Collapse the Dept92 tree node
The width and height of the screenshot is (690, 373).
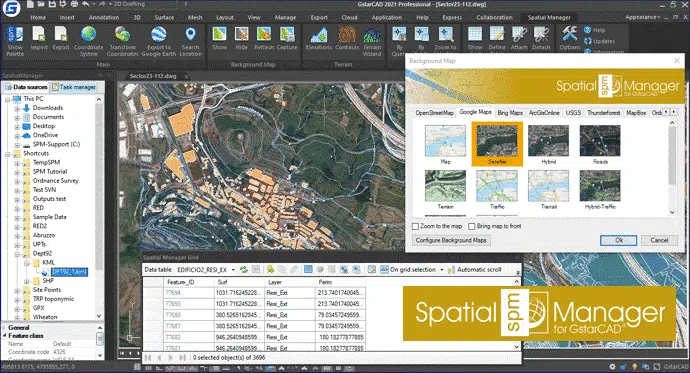point(17,254)
